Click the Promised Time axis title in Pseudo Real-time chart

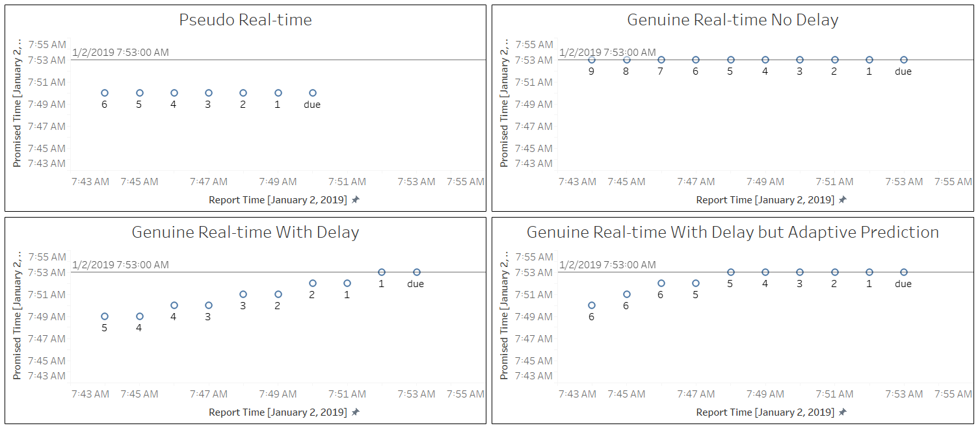(x=18, y=103)
